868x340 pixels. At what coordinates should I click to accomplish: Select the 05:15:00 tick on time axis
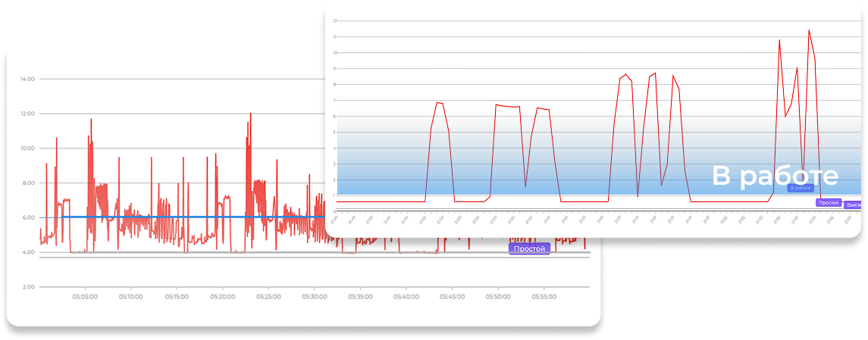[x=177, y=297]
